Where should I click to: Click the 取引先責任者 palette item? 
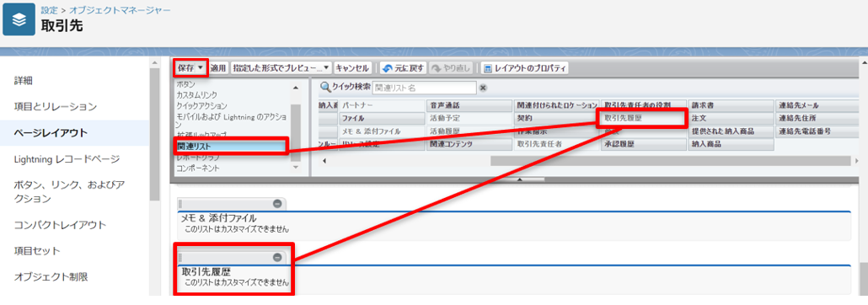[556, 144]
